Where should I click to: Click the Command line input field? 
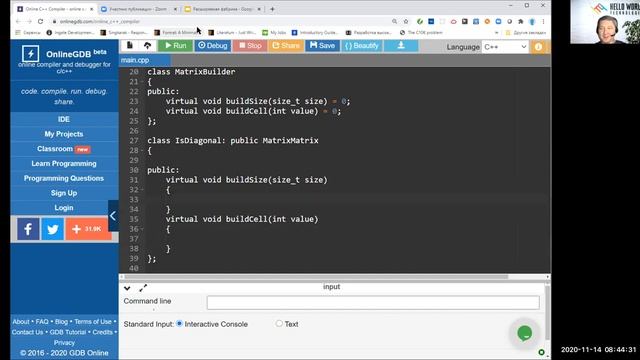point(373,302)
